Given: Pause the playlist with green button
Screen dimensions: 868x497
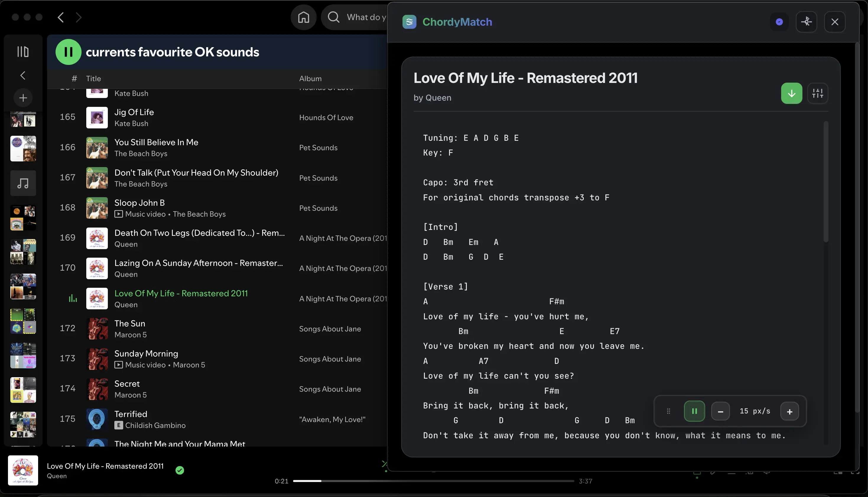Looking at the screenshot, I should pyautogui.click(x=68, y=52).
